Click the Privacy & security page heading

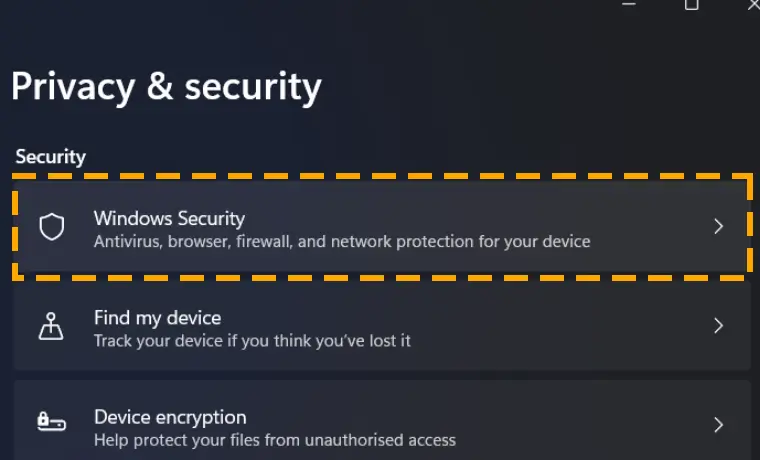tap(166, 88)
